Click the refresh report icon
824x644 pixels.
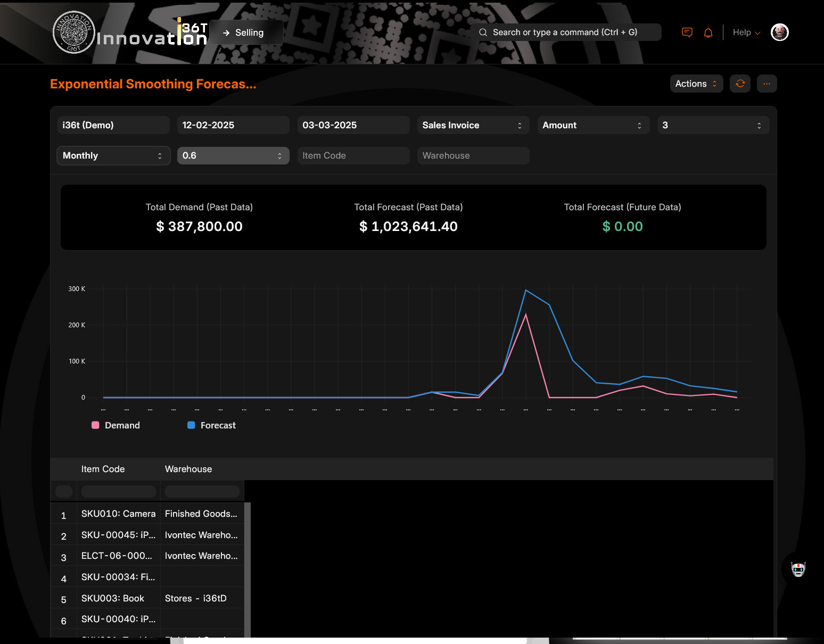coord(740,84)
